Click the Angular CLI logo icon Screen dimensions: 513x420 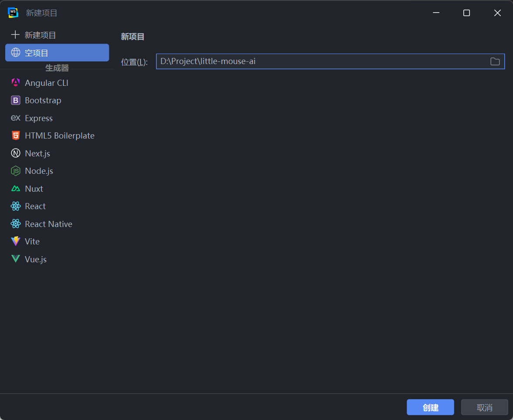pos(16,82)
